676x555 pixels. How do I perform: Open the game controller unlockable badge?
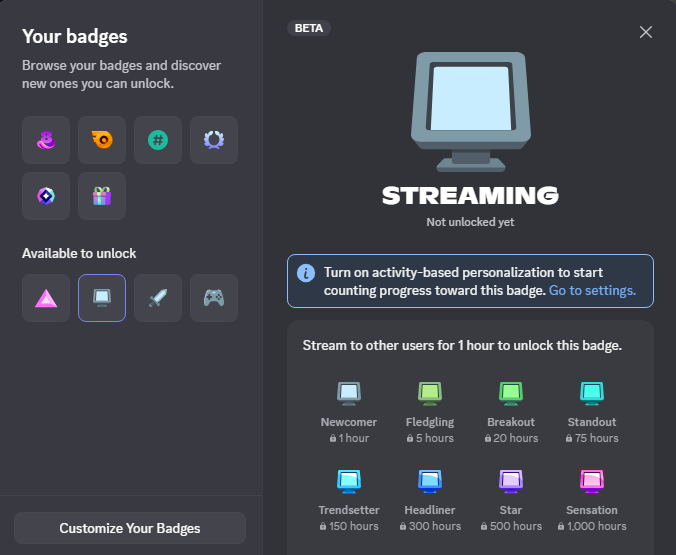(x=214, y=298)
